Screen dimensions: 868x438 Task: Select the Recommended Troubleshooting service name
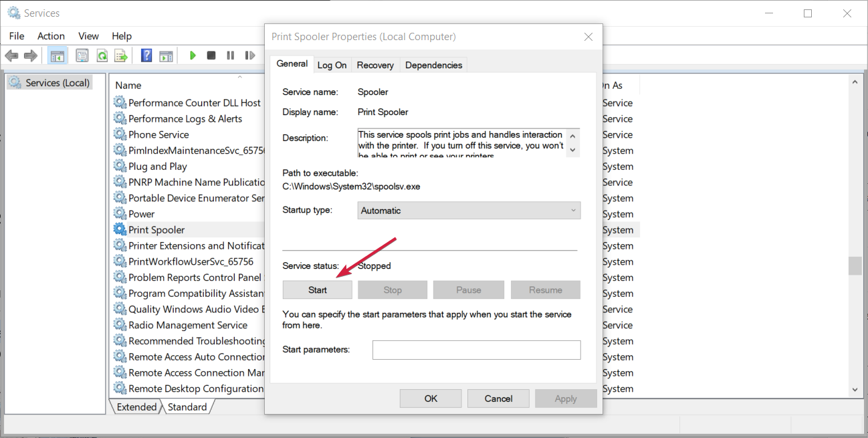point(197,341)
